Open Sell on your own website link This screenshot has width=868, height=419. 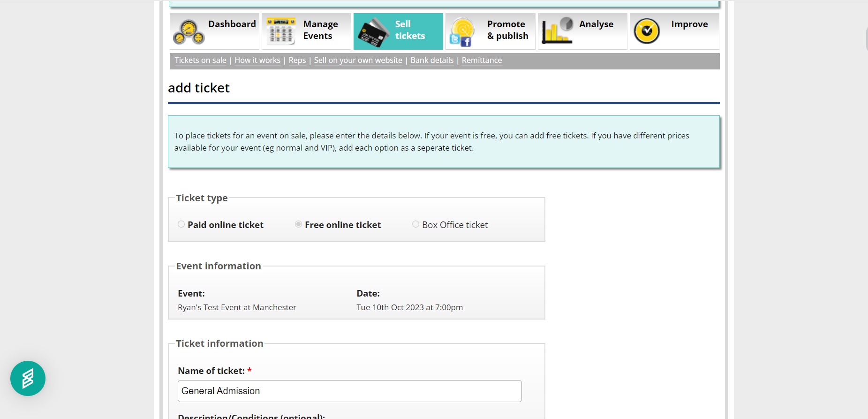(358, 60)
